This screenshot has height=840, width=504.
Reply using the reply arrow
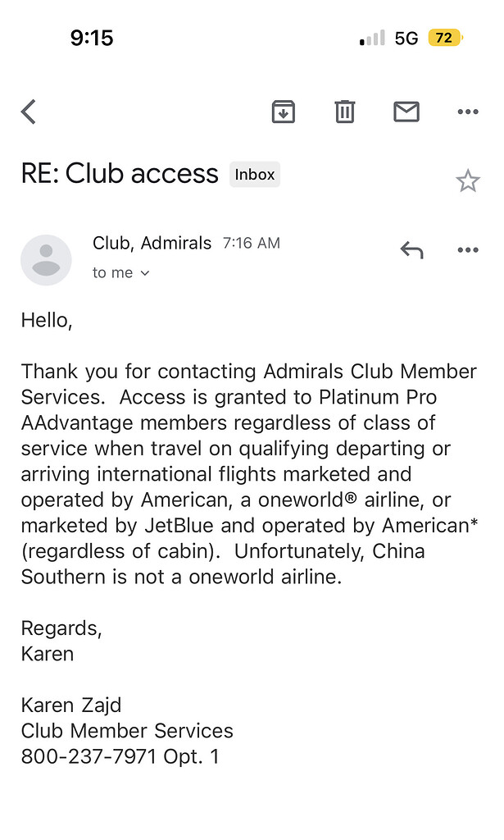pos(411,249)
